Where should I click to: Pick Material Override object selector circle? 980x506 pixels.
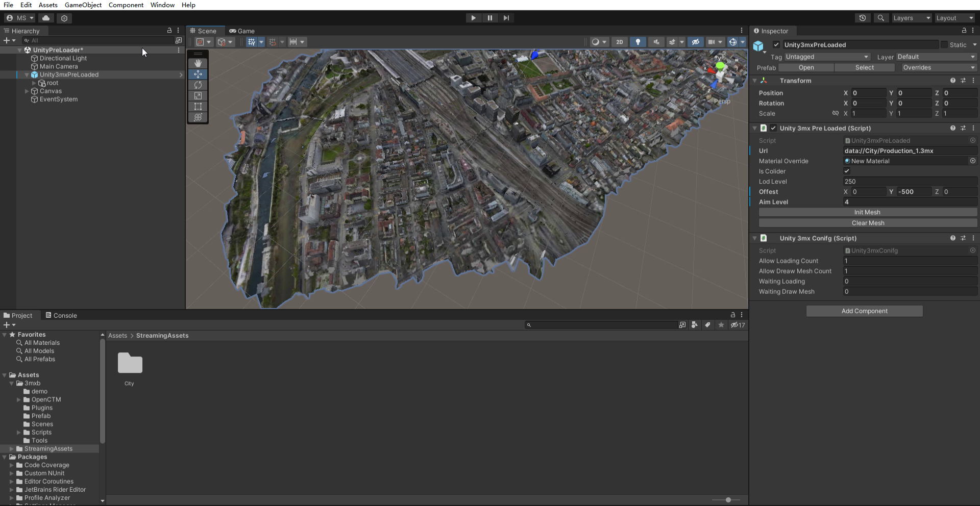pos(973,161)
